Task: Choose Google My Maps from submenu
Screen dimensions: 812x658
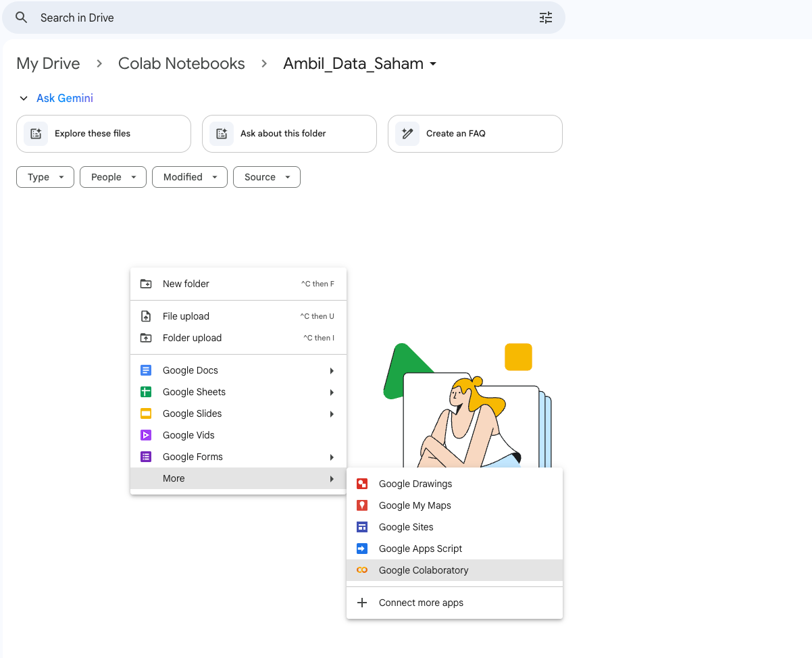Action: [x=455, y=505]
